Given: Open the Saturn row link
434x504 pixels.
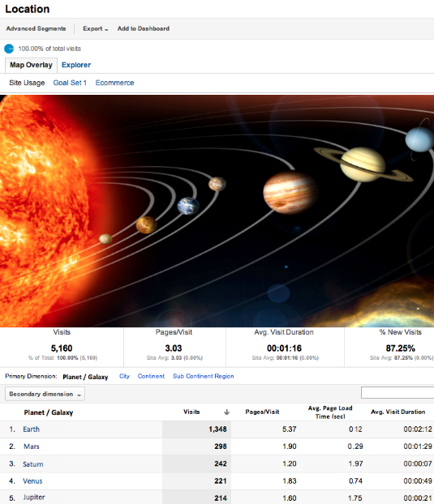Looking at the screenshot, I should tap(32, 464).
